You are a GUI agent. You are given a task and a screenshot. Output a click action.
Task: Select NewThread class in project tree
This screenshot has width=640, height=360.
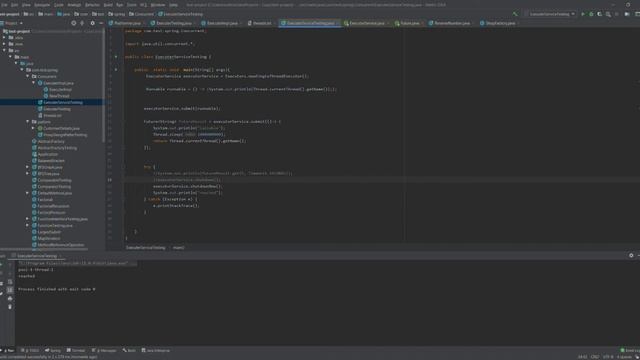pyautogui.click(x=59, y=96)
